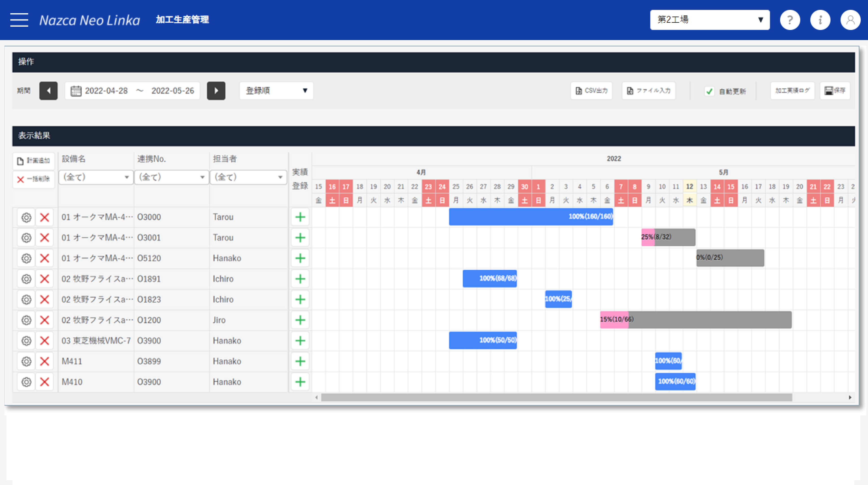Select the 100%(25 Gantt bar for O1823
The width and height of the screenshot is (868, 485).
tap(558, 299)
